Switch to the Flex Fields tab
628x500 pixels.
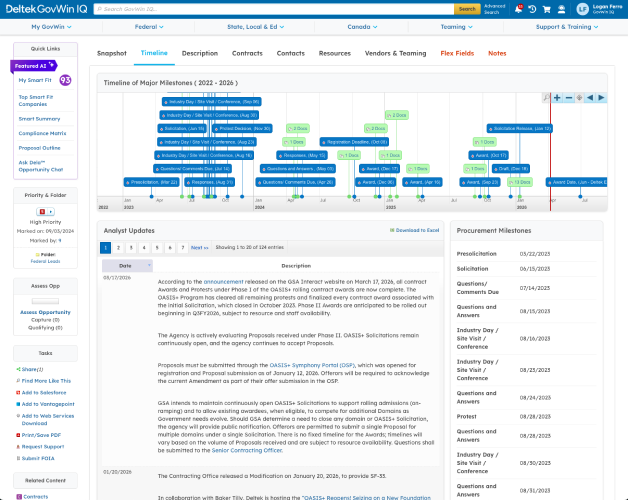click(457, 53)
